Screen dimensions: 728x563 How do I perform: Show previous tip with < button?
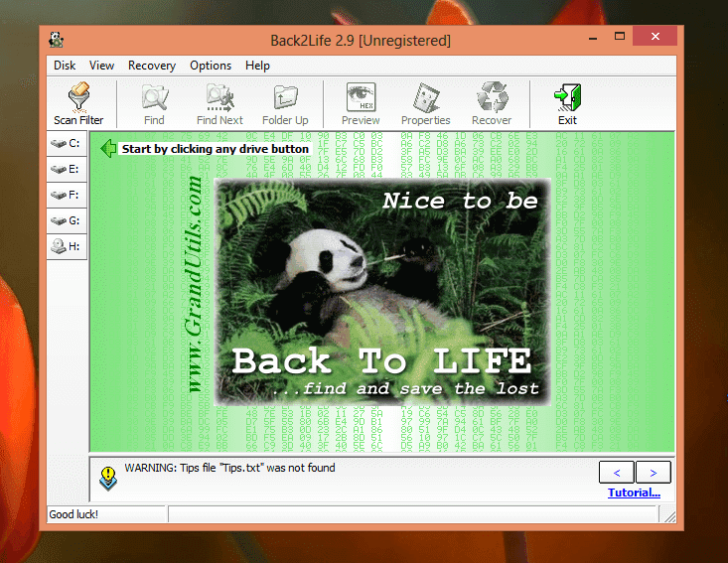(x=617, y=473)
